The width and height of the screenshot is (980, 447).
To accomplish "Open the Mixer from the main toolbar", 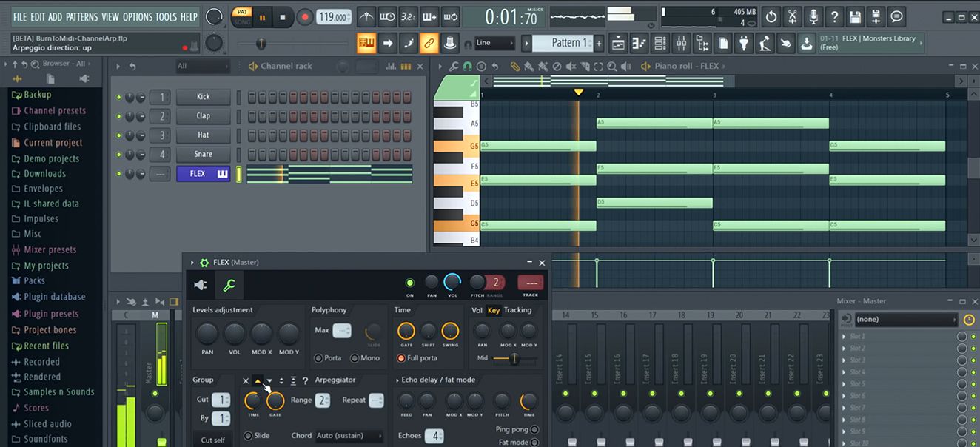I will 682,43.
